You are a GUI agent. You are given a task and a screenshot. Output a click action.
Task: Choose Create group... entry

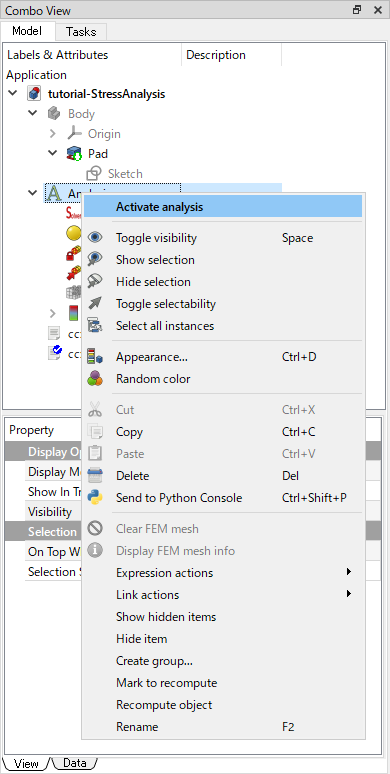coord(223,661)
